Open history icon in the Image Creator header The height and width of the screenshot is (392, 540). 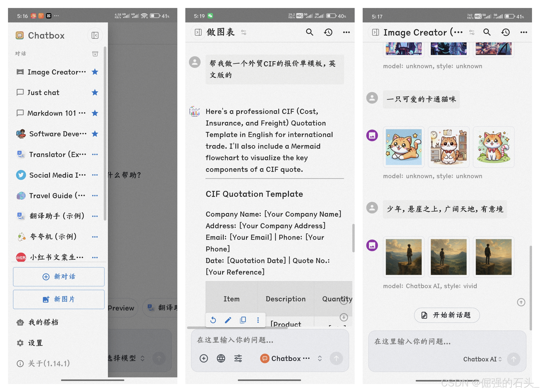click(x=505, y=32)
